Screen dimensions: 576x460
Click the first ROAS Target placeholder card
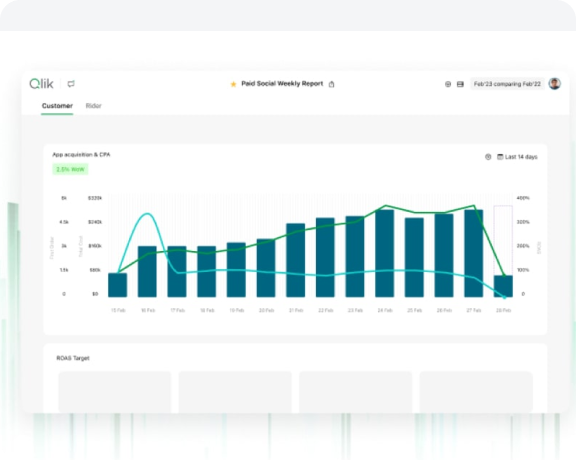point(115,392)
